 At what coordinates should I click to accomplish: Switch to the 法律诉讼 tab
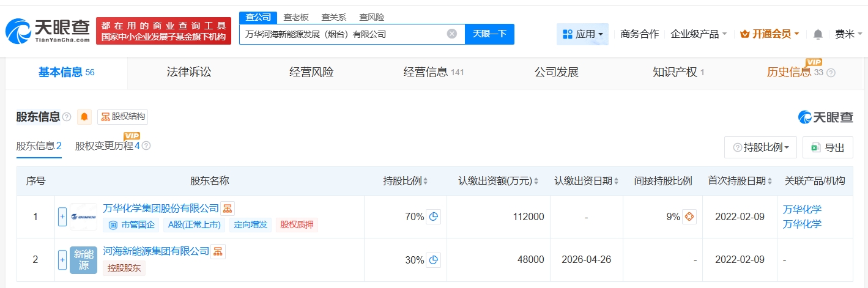189,72
